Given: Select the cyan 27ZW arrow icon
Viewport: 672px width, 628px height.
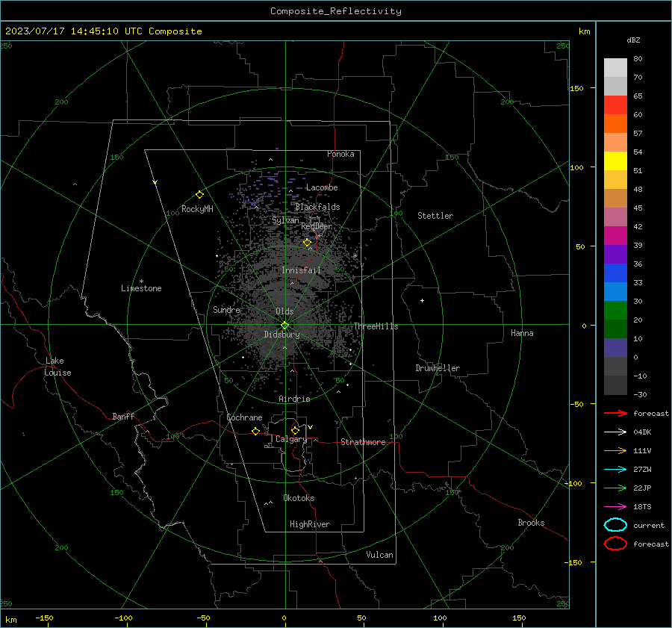Looking at the screenshot, I should pos(615,470).
